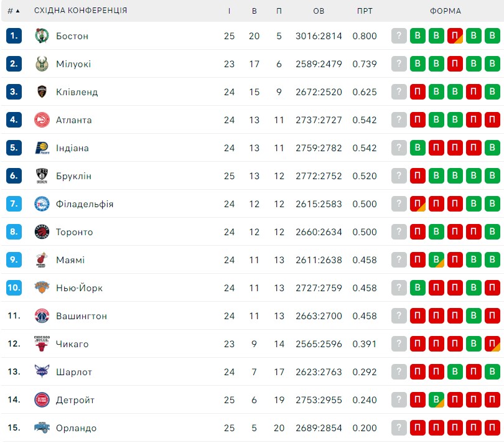Click Boston's overtime-loss П form badge
This screenshot has width=504, height=443.
click(455, 35)
